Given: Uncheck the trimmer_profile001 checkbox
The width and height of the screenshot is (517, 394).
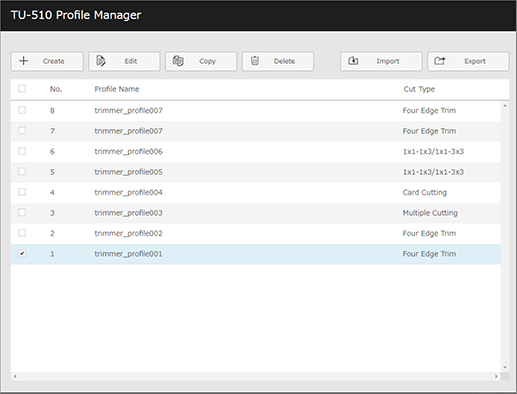Looking at the screenshot, I should coord(22,253).
